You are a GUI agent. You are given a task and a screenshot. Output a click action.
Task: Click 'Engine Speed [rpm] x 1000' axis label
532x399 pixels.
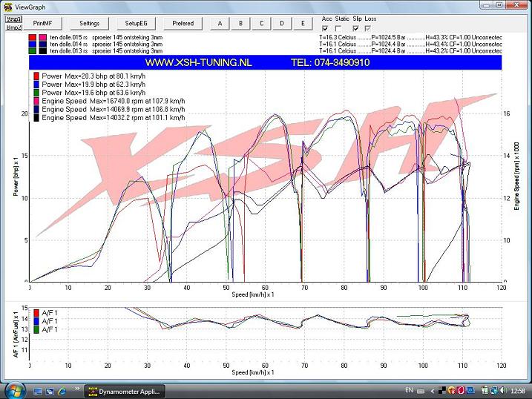pos(516,176)
